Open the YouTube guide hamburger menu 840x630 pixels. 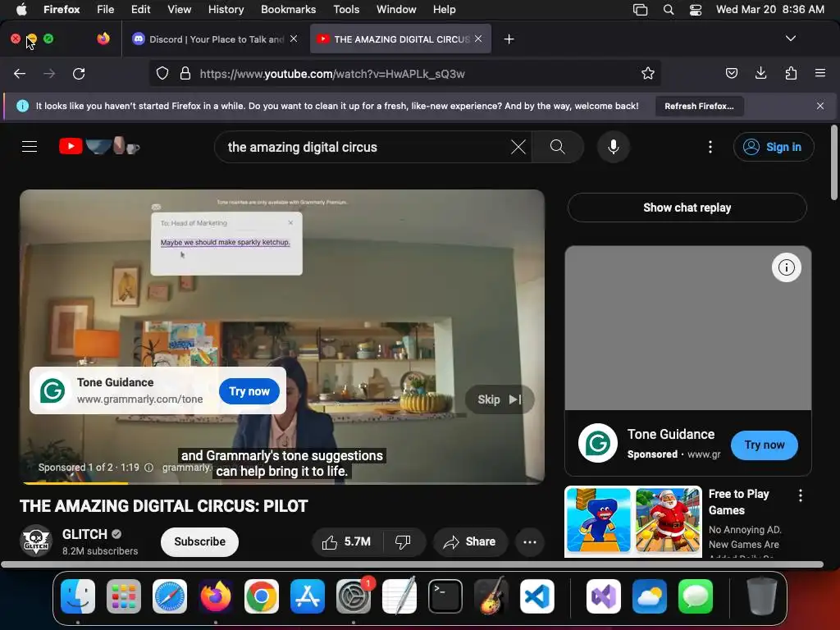click(x=30, y=147)
